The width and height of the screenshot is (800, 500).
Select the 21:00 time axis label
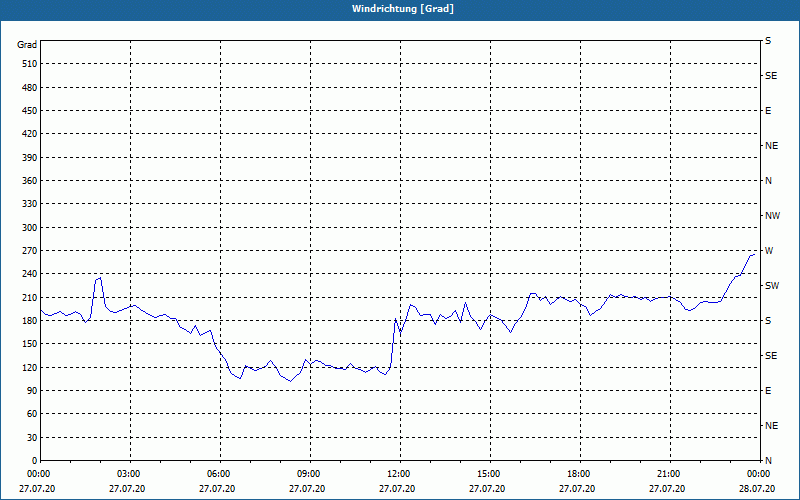click(x=667, y=474)
